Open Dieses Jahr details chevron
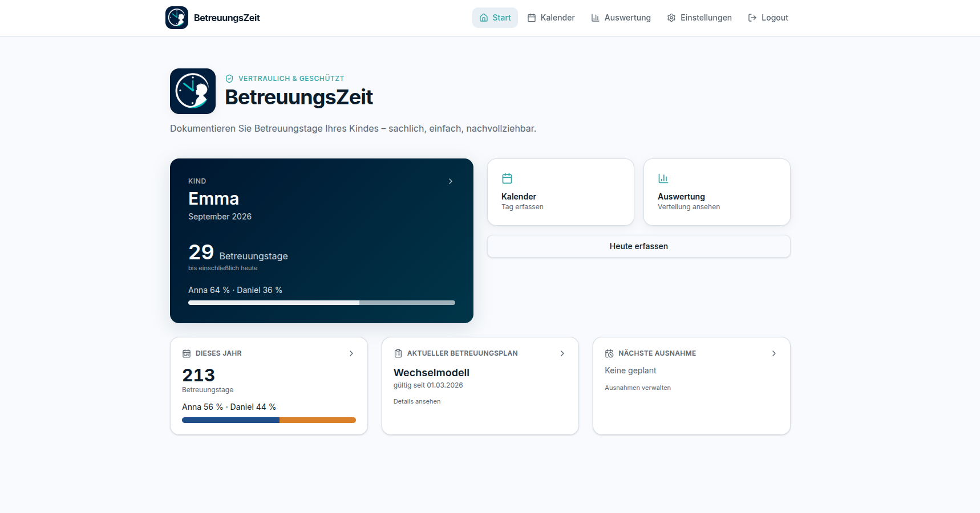Viewport: 980px width, 513px height. tap(351, 353)
